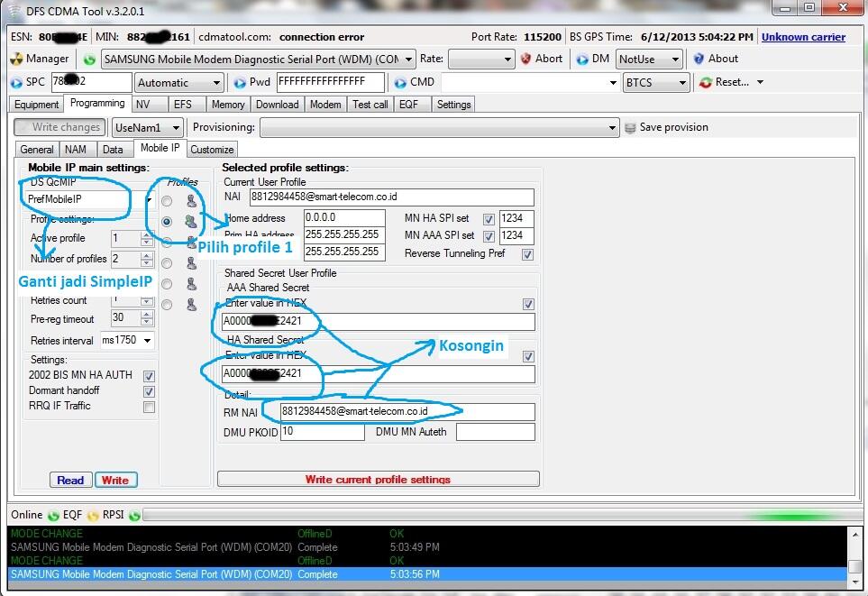Open the BTCS dropdown
Viewport: 868px width, 596px height.
[682, 83]
